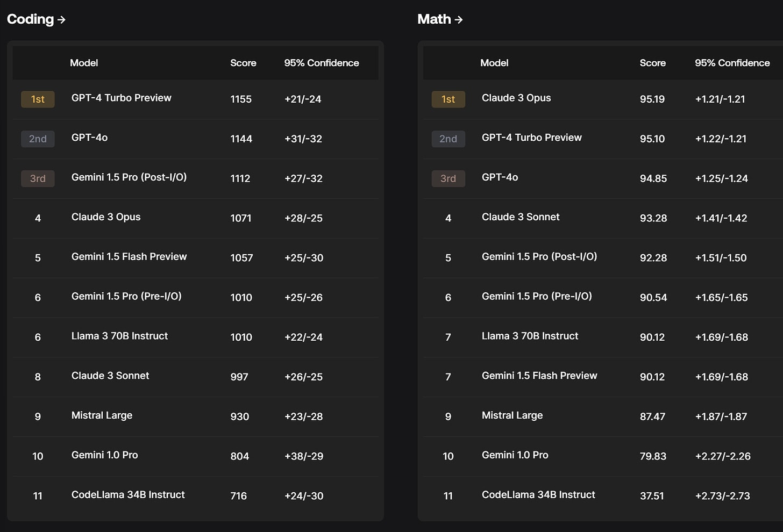Click the coding score 1071
The image size is (783, 532).
click(241, 219)
